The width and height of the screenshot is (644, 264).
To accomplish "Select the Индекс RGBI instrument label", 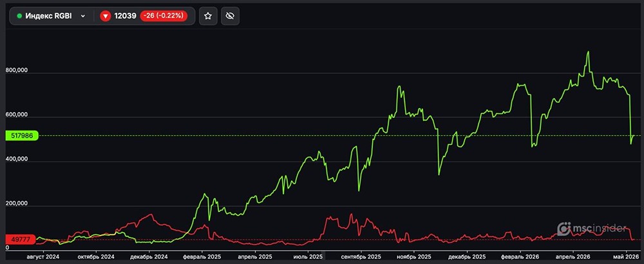I will click(x=48, y=16).
